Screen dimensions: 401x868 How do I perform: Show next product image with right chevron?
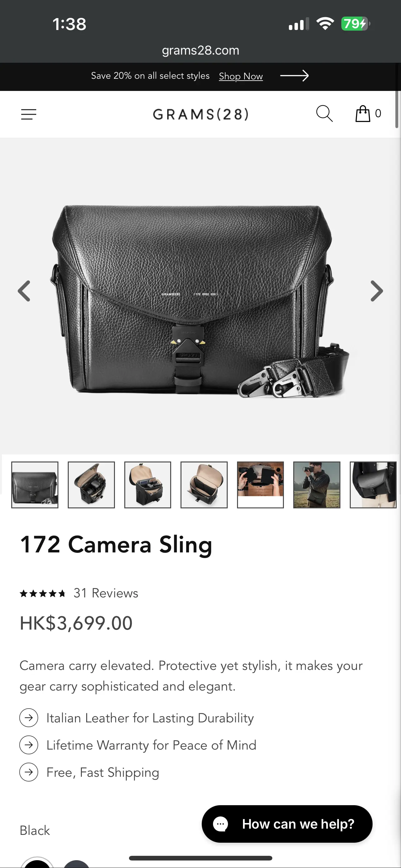(377, 291)
